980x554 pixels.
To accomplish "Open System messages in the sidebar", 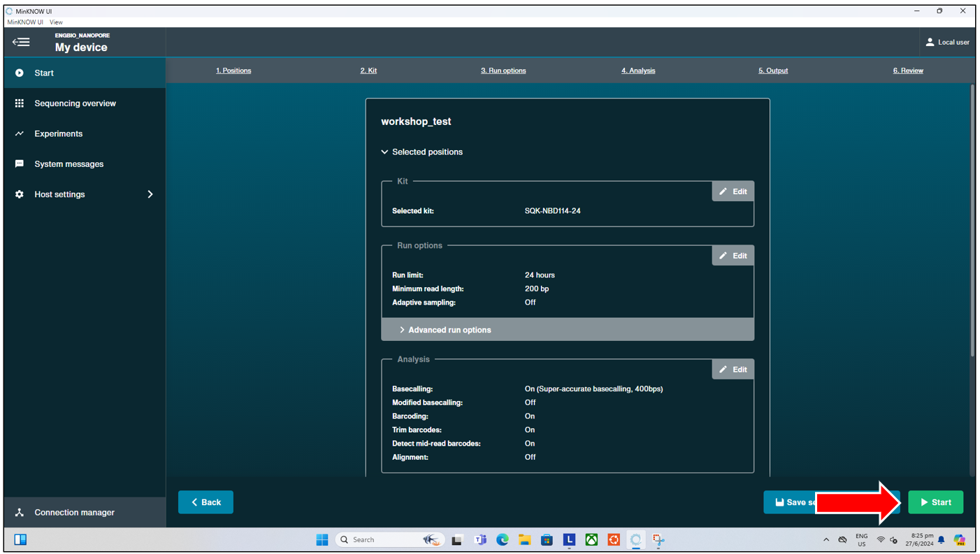I will (x=85, y=164).
